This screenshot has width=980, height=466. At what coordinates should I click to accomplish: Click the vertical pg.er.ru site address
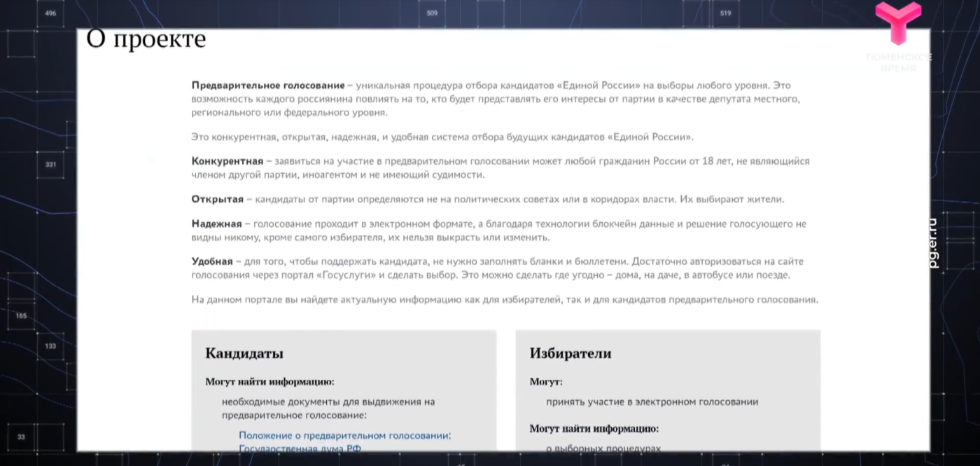[x=932, y=242]
